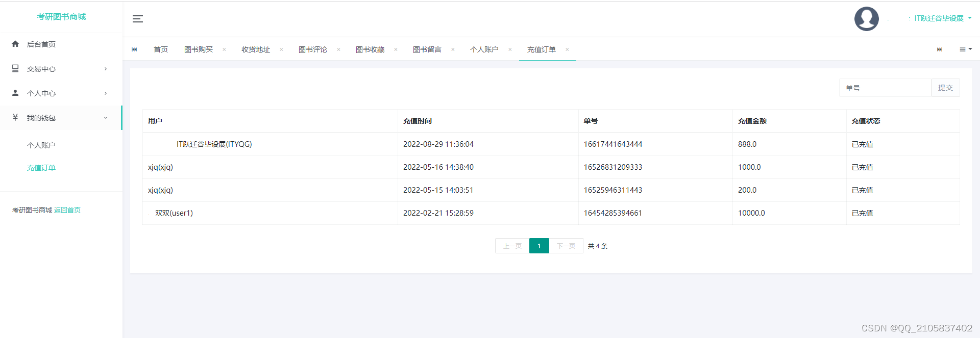
Task: Expand the 交易中心 menu chevron
Action: click(x=106, y=69)
